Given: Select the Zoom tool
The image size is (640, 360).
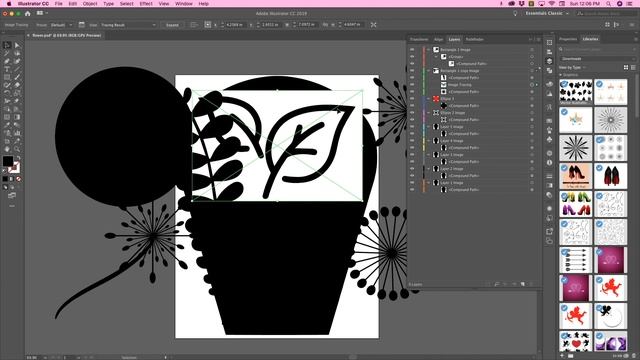Looking at the screenshot, I should (17, 149).
